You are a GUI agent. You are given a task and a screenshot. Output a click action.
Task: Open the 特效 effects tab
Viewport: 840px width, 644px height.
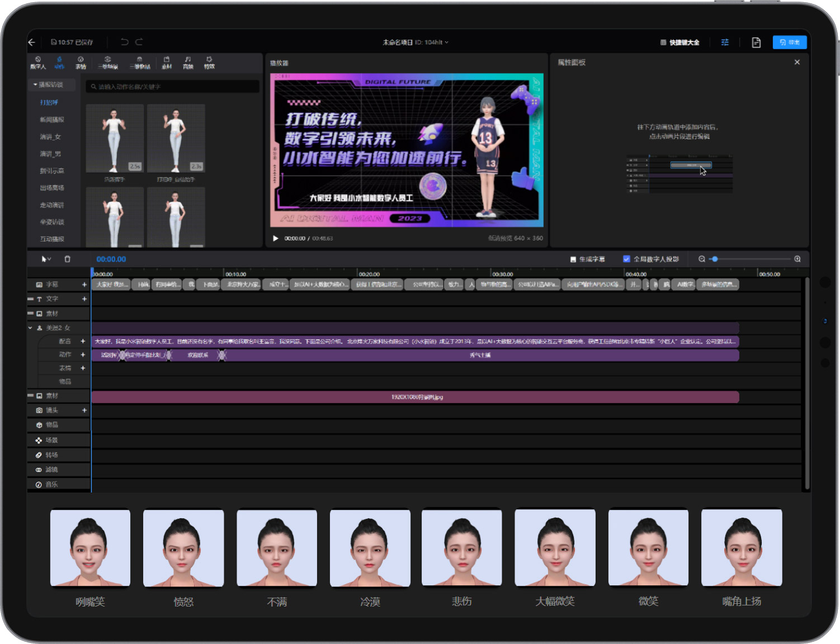click(209, 63)
